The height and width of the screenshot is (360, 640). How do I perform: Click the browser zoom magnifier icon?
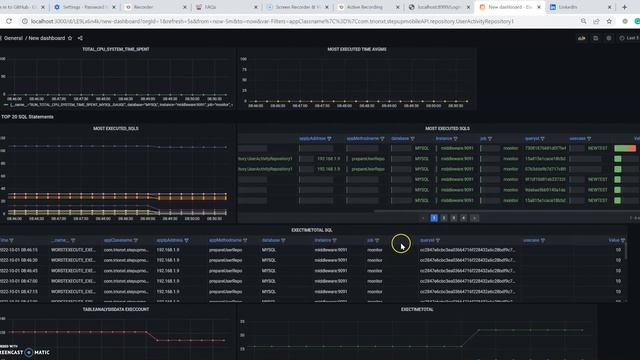point(584,21)
